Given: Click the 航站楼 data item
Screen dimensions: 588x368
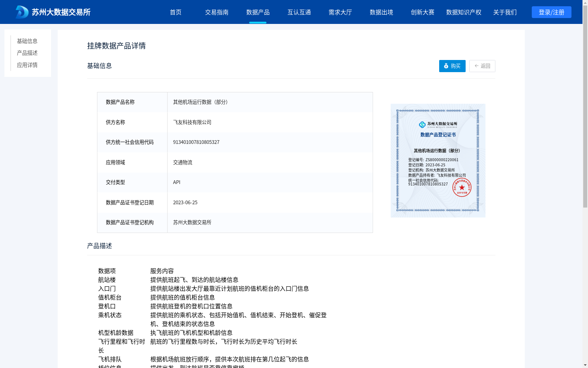Looking at the screenshot, I should 107,280.
